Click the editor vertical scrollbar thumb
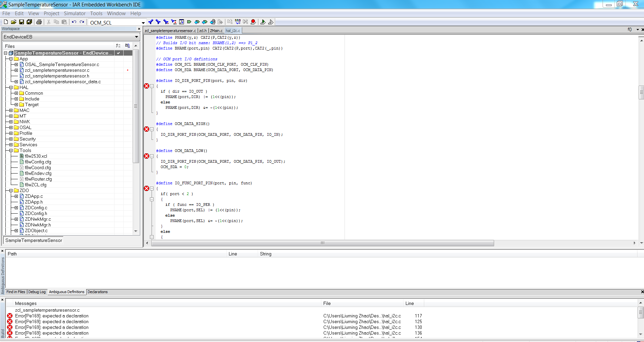Image resolution: width=644 pixels, height=342 pixels. click(641, 93)
